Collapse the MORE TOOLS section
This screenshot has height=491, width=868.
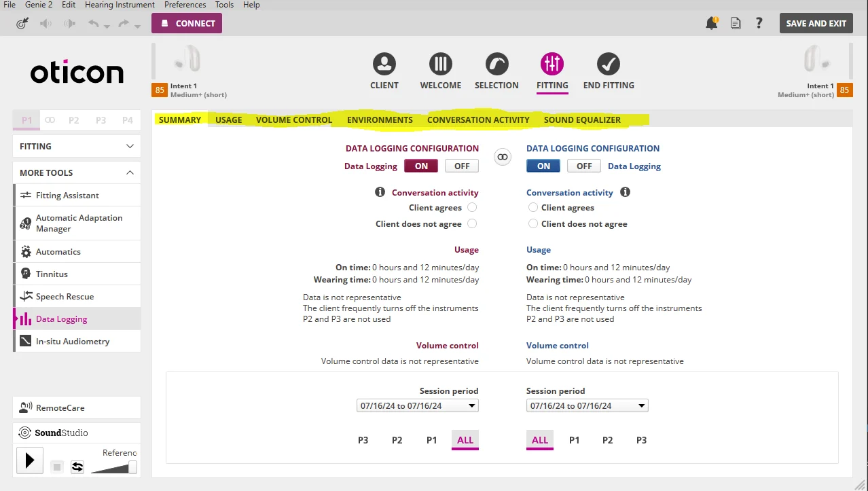[77, 172]
